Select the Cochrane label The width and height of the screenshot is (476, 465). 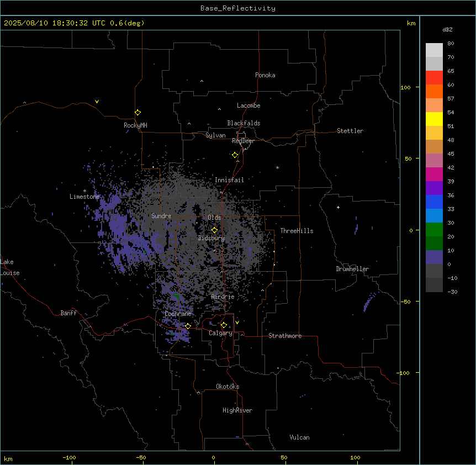pyautogui.click(x=178, y=314)
